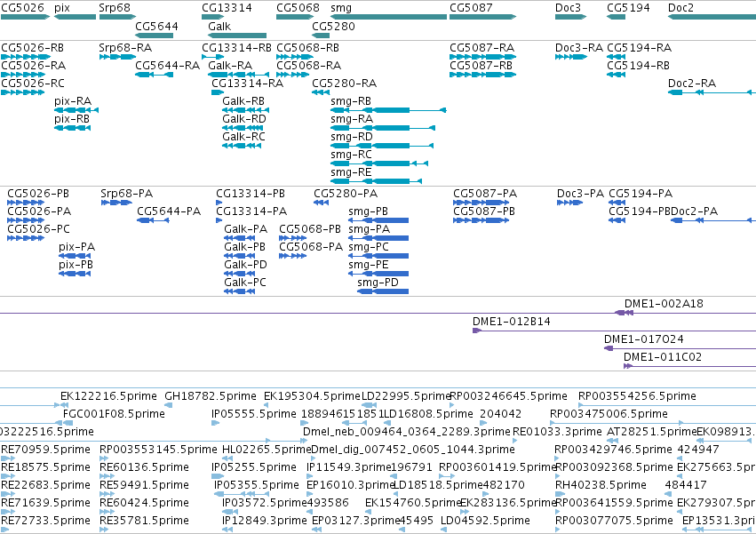Click the IP05255.5prime EST label
The width and height of the screenshot is (756, 534).
coord(253,467)
